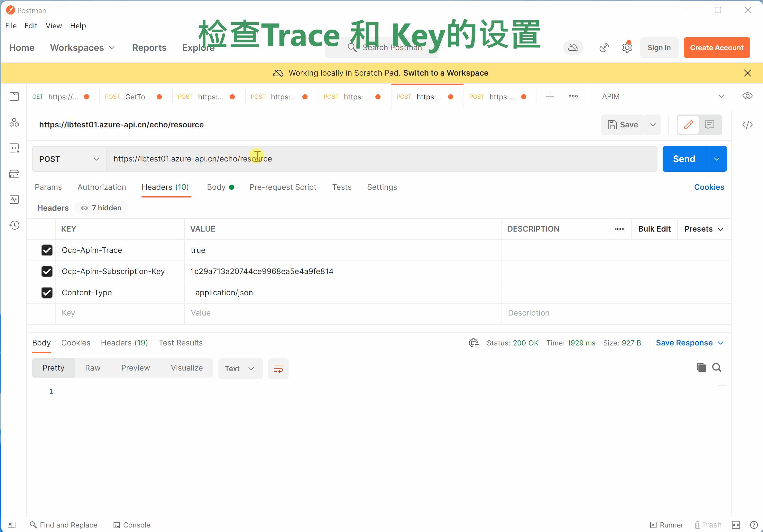The height and width of the screenshot is (532, 763).
Task: Disable the Ocp-Apim-Trace header
Action: 47,250
